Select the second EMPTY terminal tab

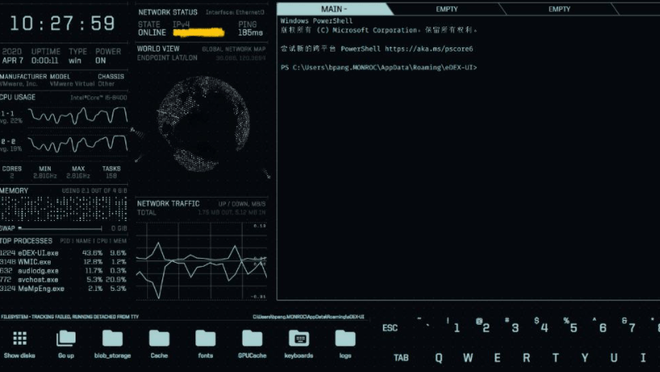tap(559, 9)
